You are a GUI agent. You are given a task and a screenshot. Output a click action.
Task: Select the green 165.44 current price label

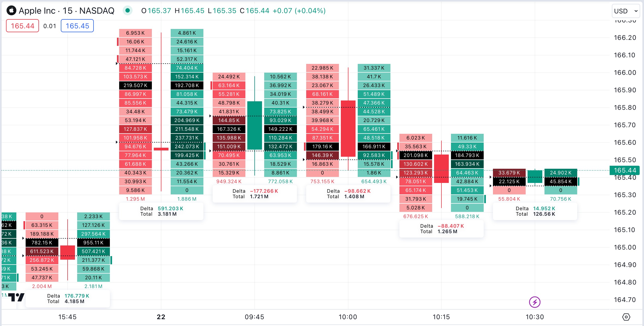point(624,170)
